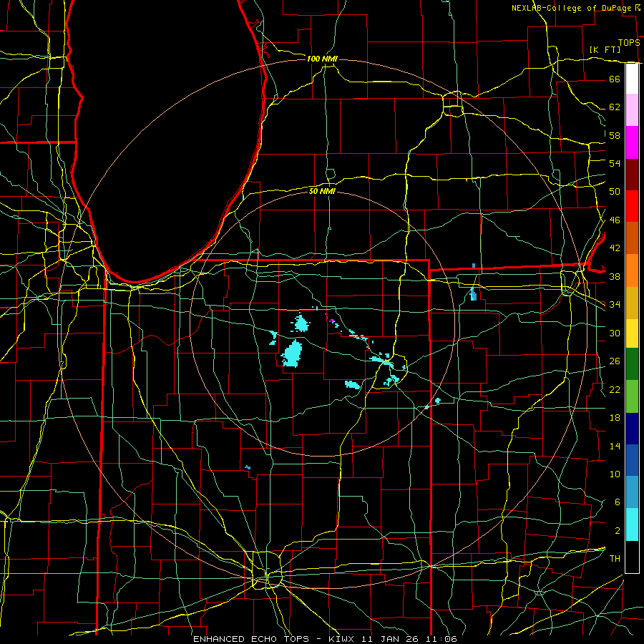Select the 10 legend value
Screen dimensions: 644x644
[x=615, y=474]
